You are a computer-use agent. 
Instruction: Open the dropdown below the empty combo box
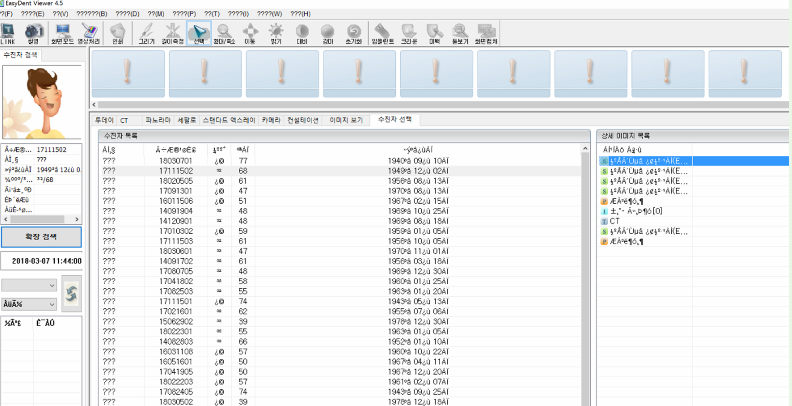[x=29, y=304]
